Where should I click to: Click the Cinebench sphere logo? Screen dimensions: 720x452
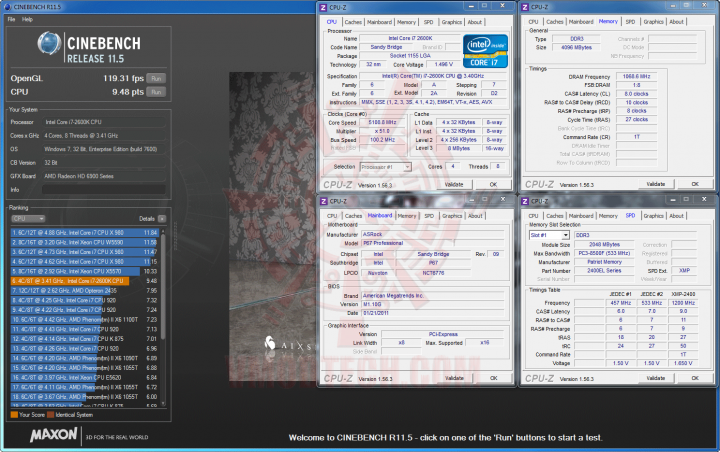tap(49, 44)
